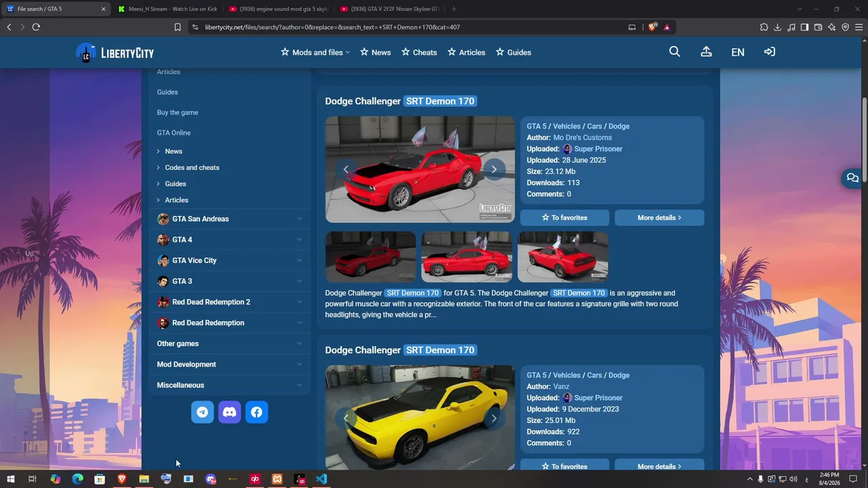This screenshot has height=488, width=868.
Task: Select the first red Challenger thumbnail
Action: [x=370, y=257]
